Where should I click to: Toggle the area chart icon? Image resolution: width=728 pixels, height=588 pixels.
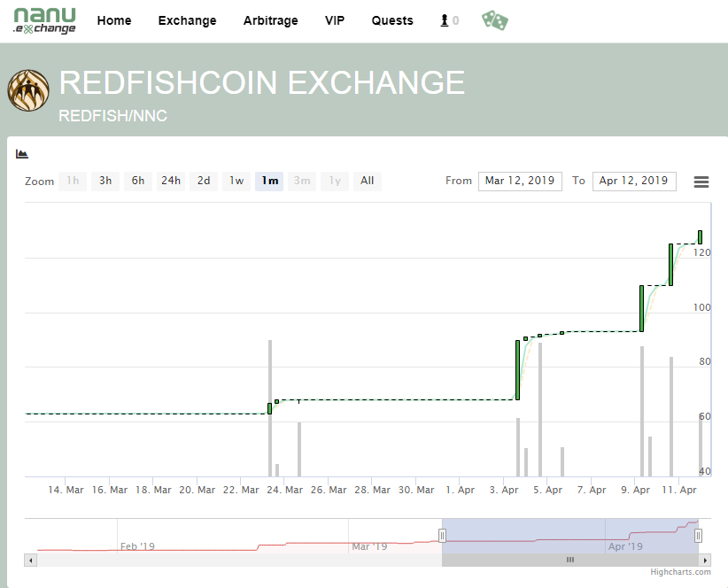point(22,153)
